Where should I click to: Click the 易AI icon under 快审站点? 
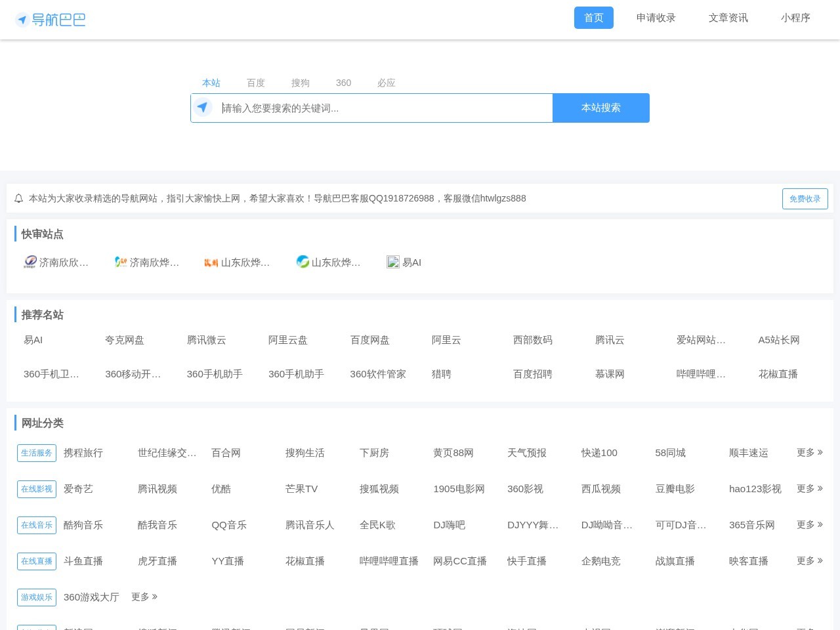coord(393,262)
